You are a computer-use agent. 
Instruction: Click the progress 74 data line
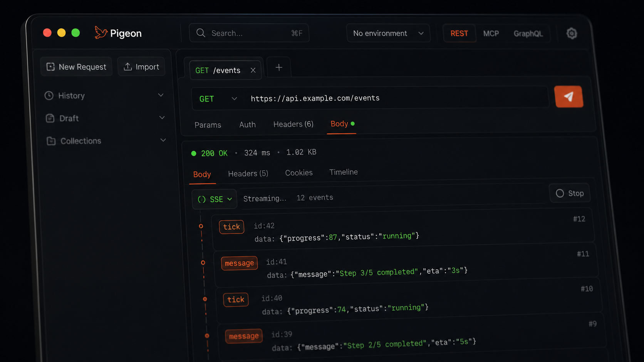(345, 309)
